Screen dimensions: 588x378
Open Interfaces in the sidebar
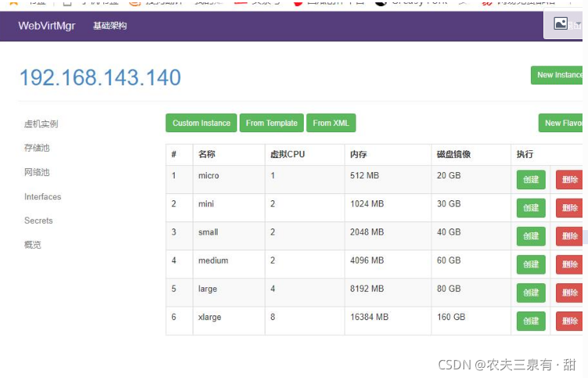tap(43, 196)
